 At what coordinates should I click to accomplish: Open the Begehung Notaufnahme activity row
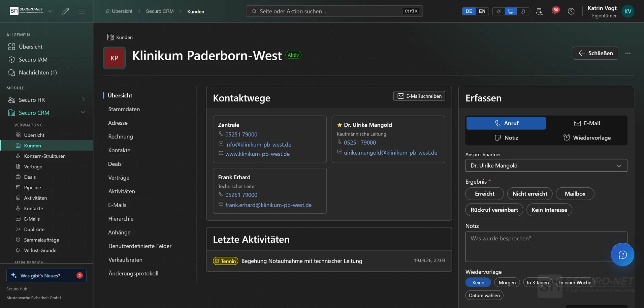click(329, 261)
